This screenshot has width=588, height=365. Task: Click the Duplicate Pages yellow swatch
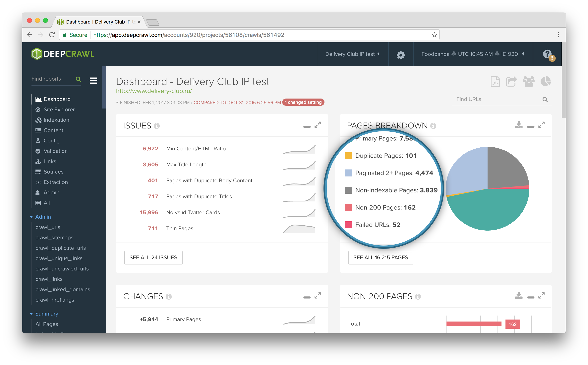tap(348, 156)
